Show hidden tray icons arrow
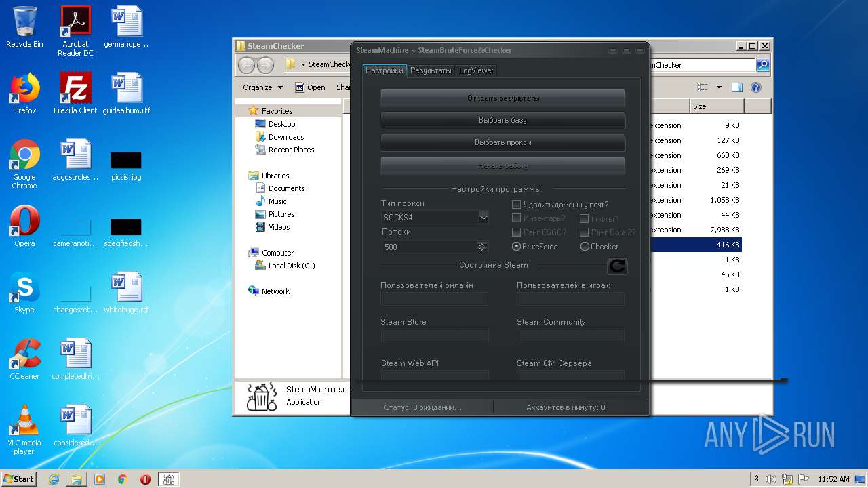This screenshot has width=868, height=488. [x=756, y=479]
